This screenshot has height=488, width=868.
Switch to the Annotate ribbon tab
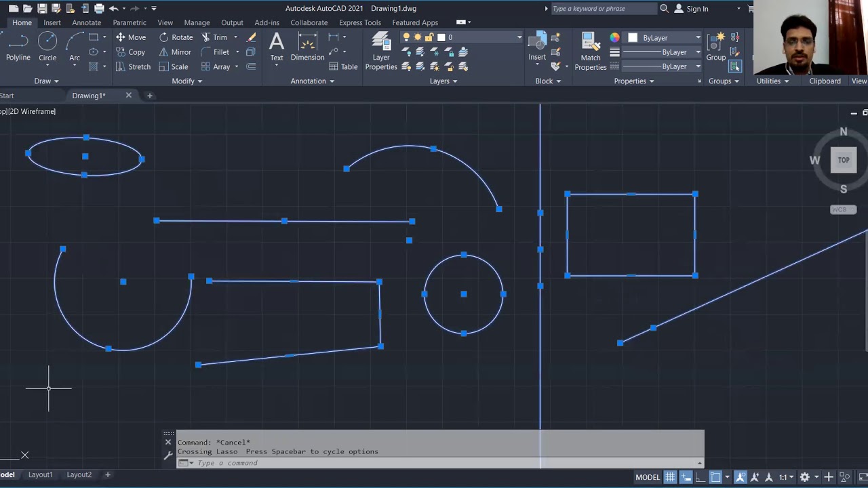point(87,22)
